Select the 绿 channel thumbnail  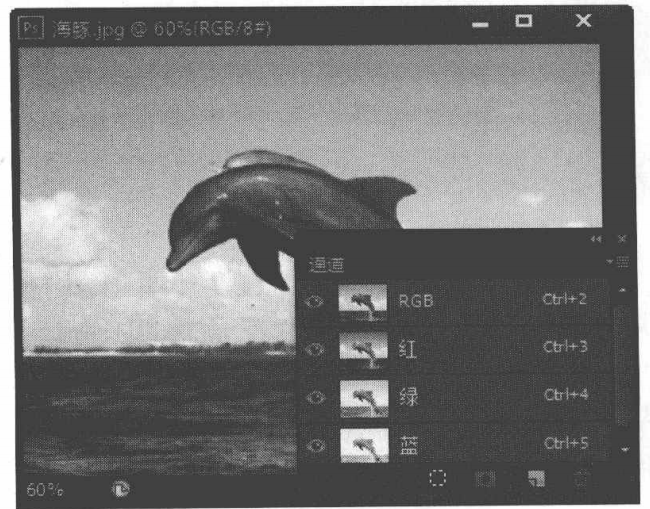364,398
